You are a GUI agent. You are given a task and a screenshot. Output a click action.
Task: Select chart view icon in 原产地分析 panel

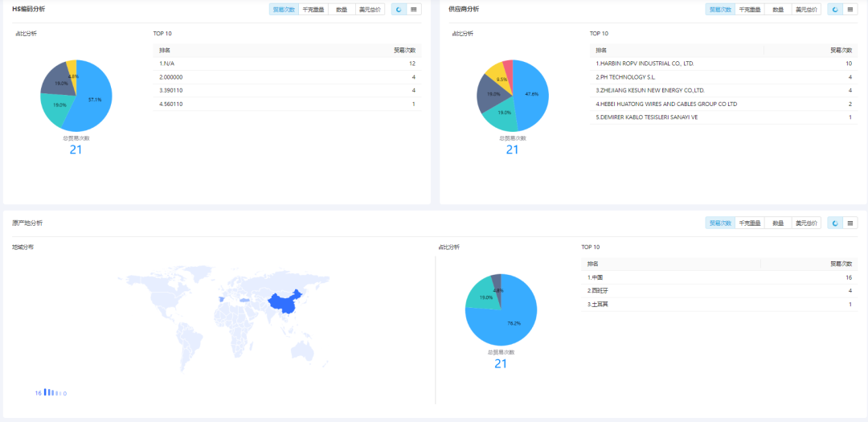(835, 223)
